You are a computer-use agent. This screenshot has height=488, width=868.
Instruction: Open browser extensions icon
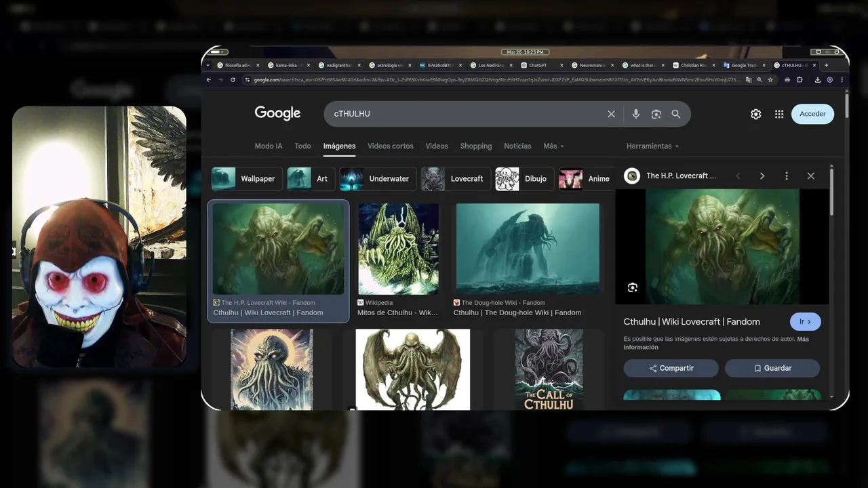point(800,79)
